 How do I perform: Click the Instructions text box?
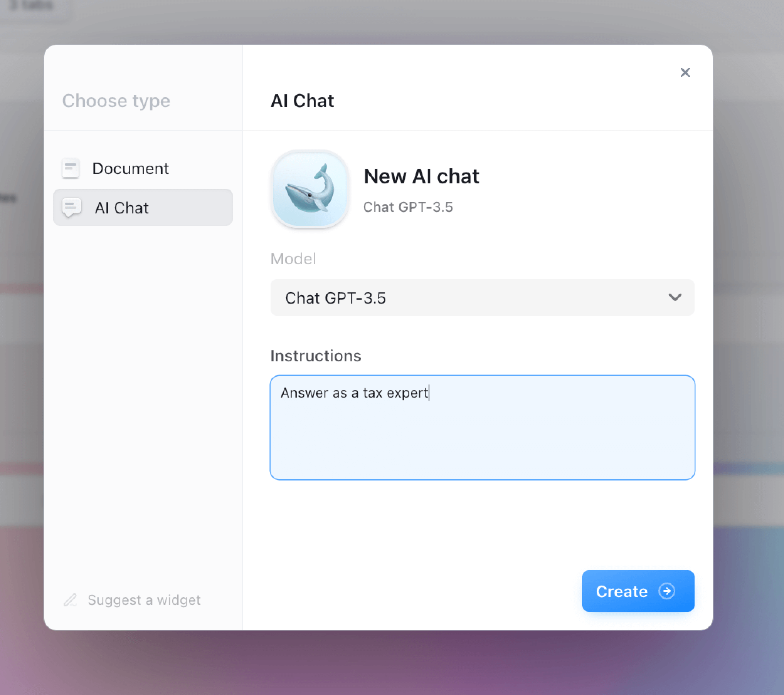coord(482,428)
